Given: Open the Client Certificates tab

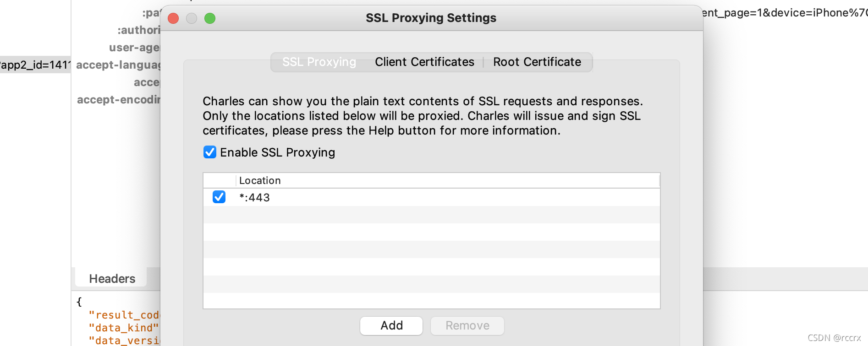Looking at the screenshot, I should click(x=424, y=62).
